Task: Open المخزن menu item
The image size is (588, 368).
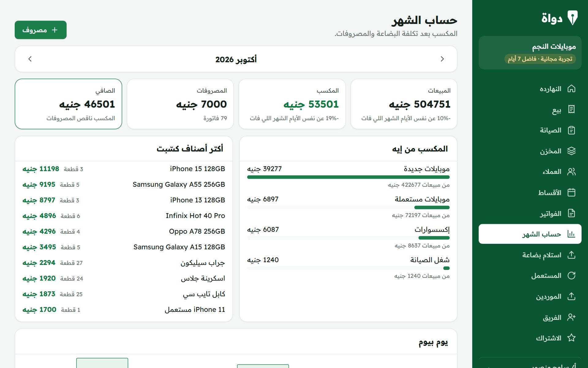Action: [530, 151]
